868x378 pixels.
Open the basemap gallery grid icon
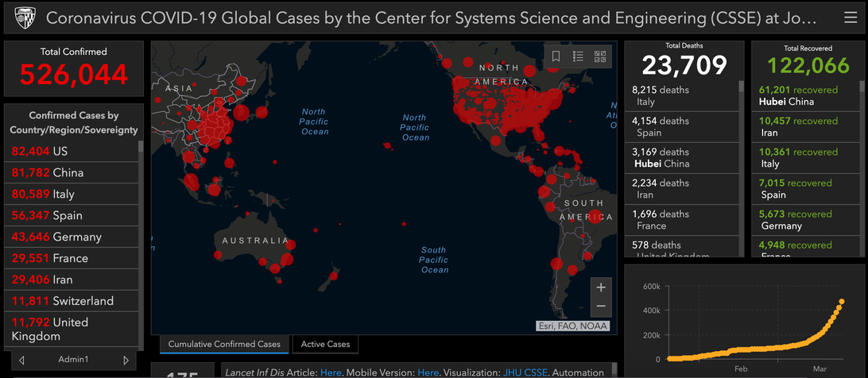coord(600,56)
